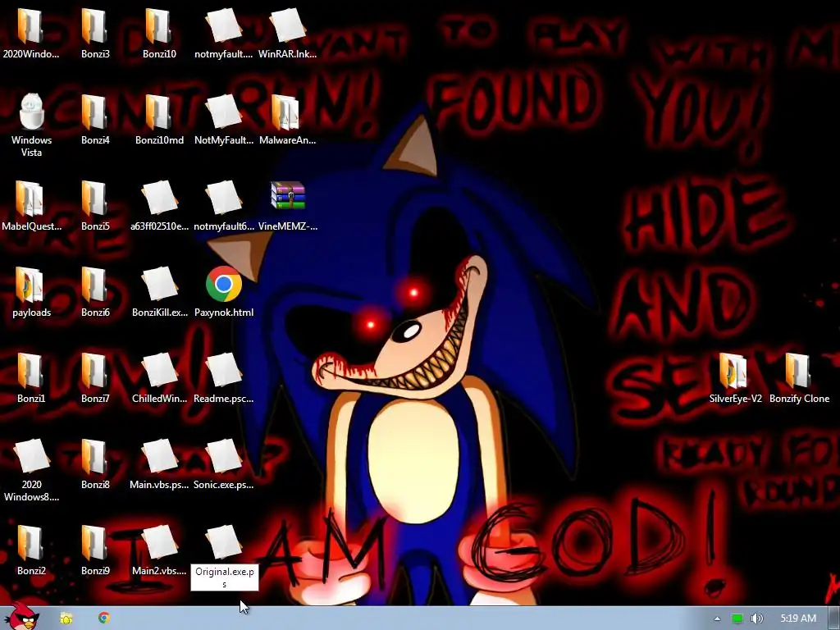Viewport: 840px width, 630px height.
Task: Open Paxynok.html Chrome shortcut
Action: (223, 284)
